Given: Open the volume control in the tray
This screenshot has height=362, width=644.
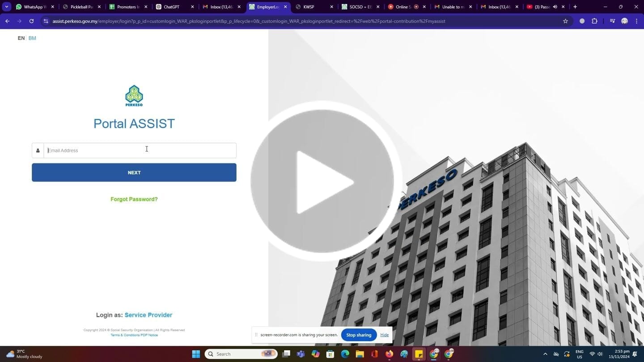Looking at the screenshot, I should [x=600, y=354].
